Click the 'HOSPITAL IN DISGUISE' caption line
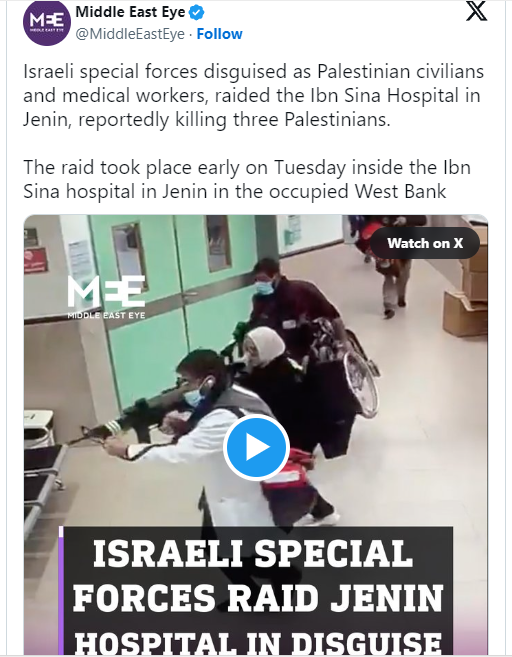The height and width of the screenshot is (657, 512). coord(257,643)
